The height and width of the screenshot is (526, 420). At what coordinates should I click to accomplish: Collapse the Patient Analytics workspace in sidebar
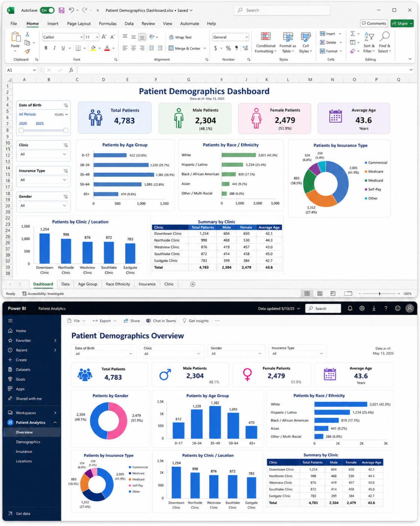click(x=55, y=422)
